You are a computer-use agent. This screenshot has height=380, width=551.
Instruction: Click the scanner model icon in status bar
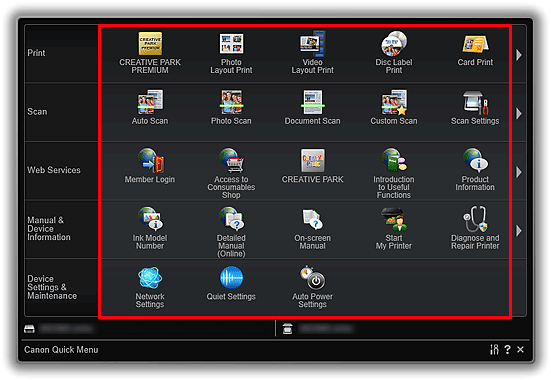tap(287, 329)
